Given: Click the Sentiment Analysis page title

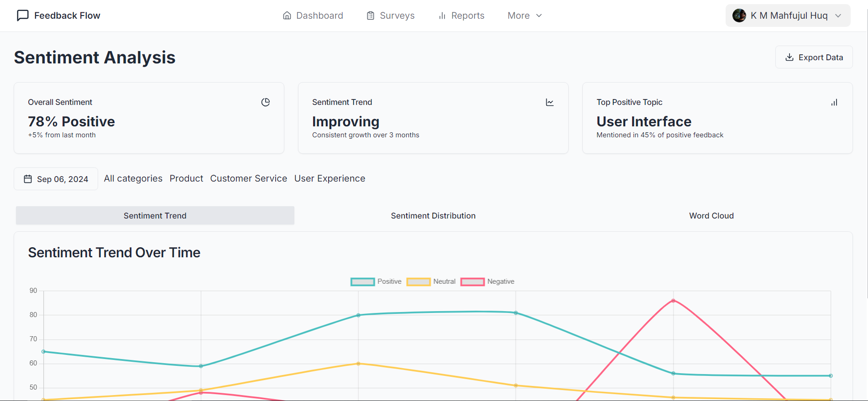Looking at the screenshot, I should (x=94, y=57).
